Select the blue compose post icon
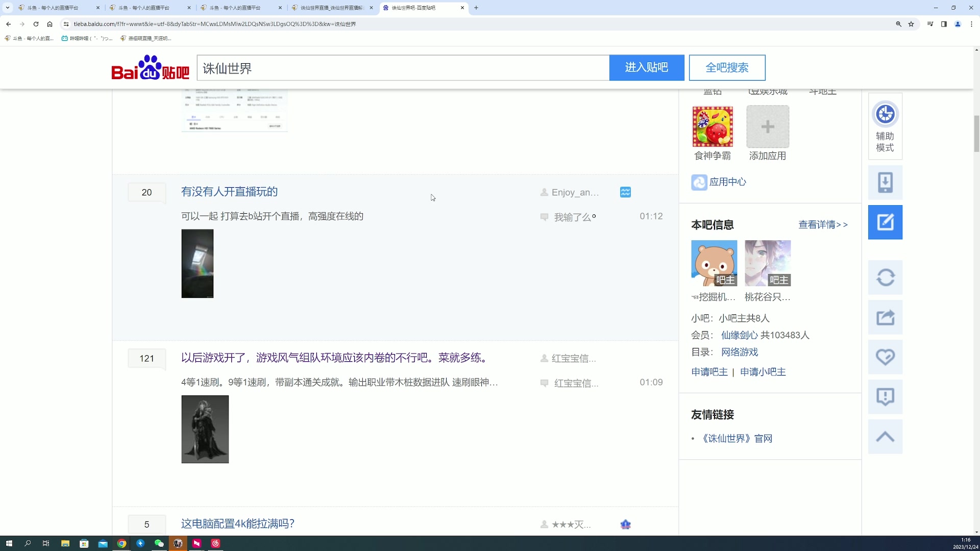The image size is (980, 551). tap(885, 222)
